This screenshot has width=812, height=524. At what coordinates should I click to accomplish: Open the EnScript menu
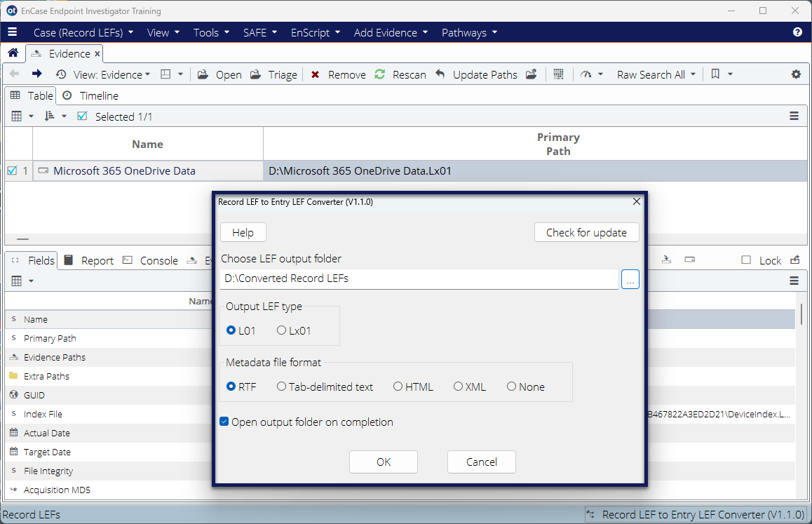point(316,32)
